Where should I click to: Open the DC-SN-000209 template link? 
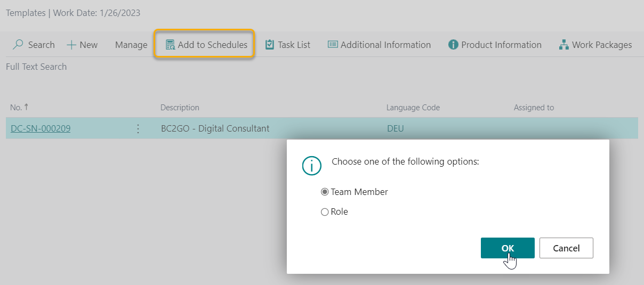click(41, 128)
